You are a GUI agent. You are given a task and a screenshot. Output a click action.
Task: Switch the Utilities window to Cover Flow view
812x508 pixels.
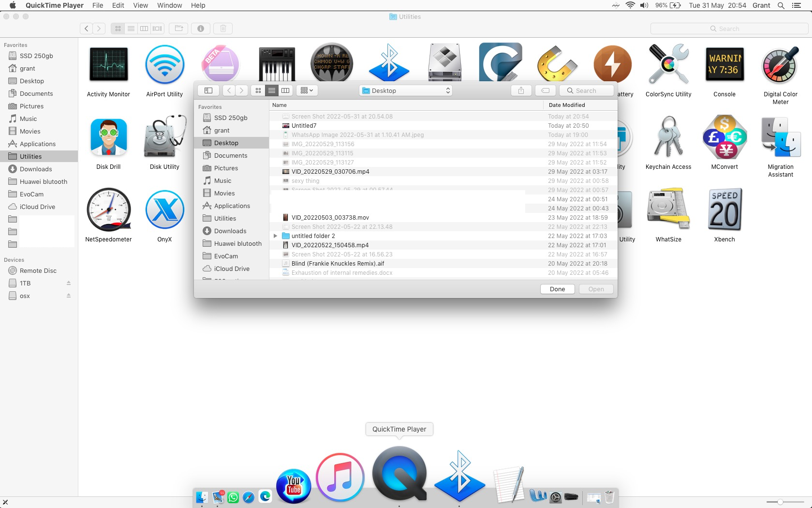pos(158,29)
